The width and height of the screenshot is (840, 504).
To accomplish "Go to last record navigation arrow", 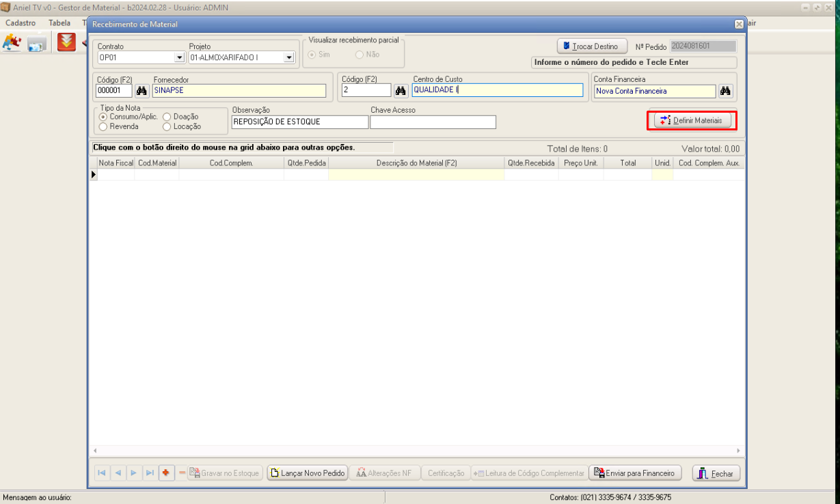I will point(150,473).
